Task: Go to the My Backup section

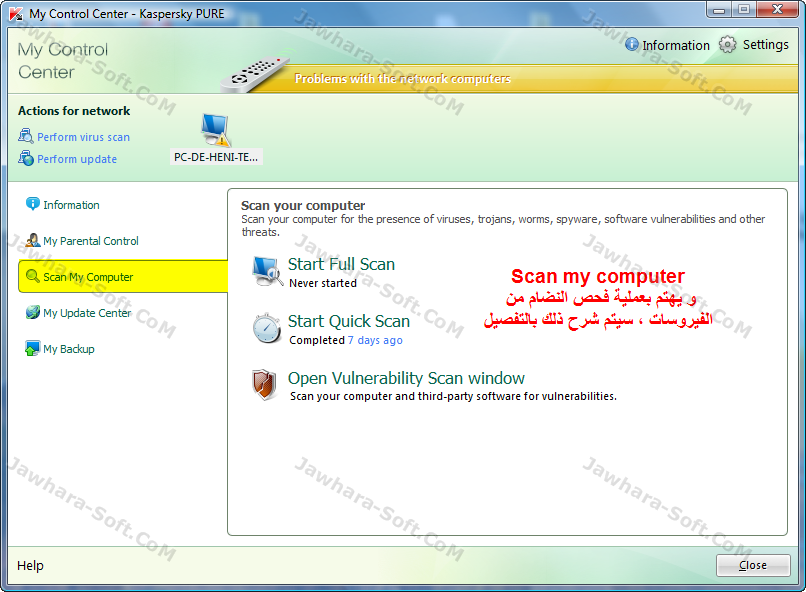Action: click(x=69, y=349)
